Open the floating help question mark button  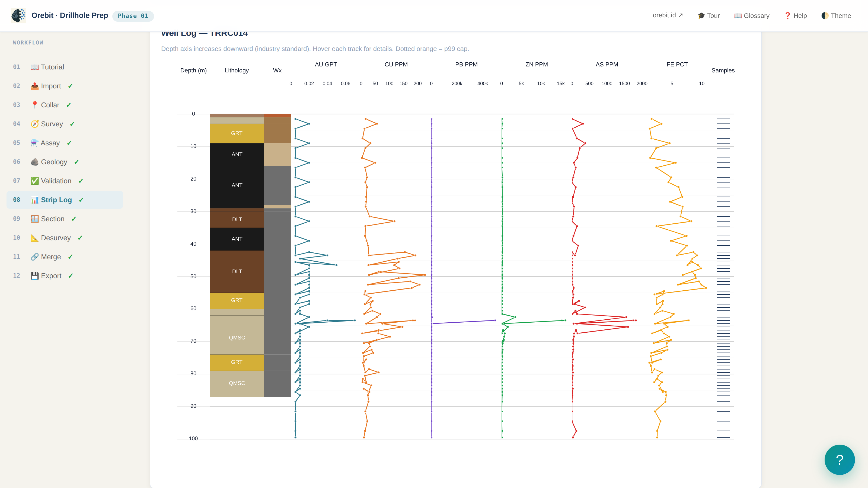[839, 460]
